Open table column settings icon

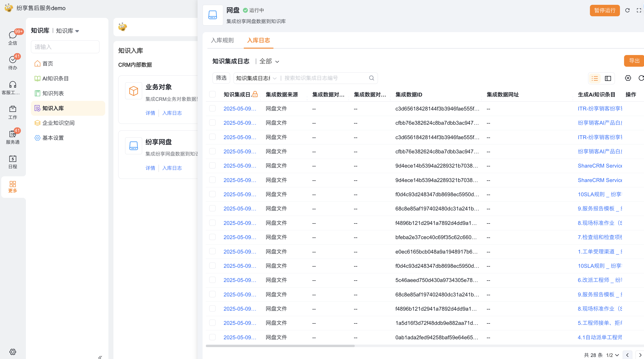(x=628, y=78)
